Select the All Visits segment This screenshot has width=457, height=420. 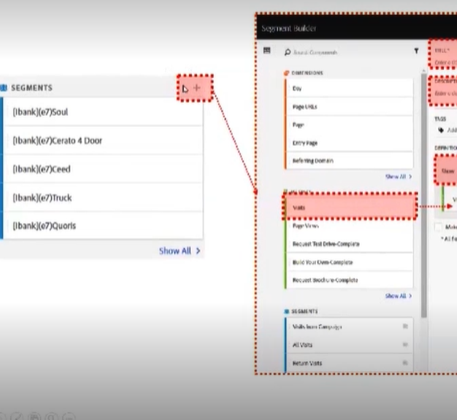(x=349, y=345)
